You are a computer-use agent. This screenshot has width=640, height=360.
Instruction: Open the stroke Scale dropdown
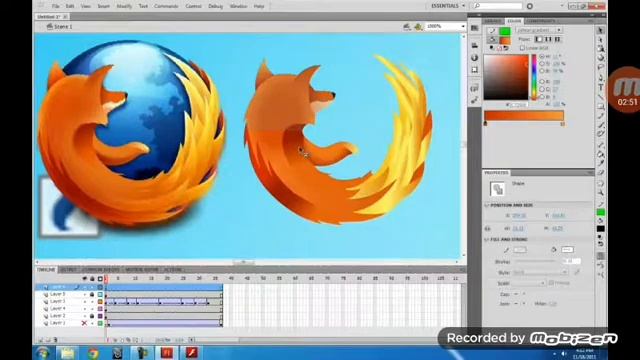[x=529, y=283]
